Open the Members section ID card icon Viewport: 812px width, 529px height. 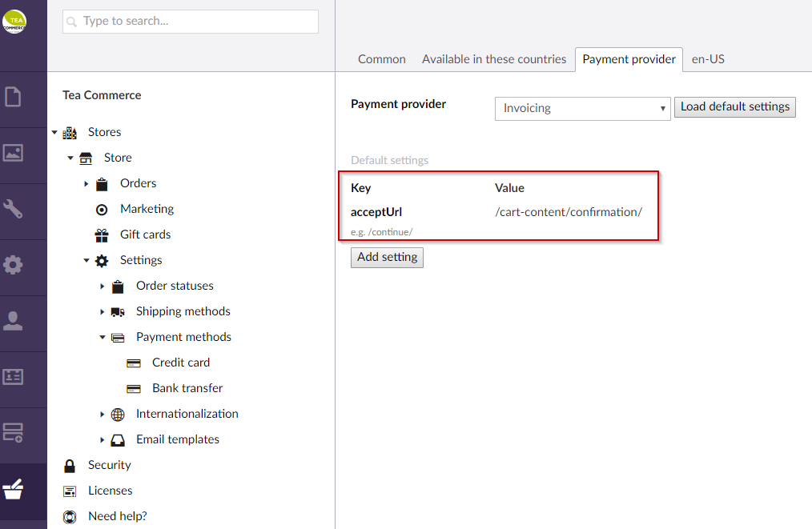13,377
